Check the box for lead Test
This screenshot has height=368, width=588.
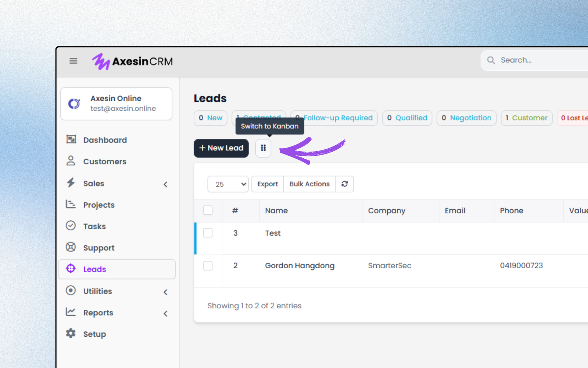[208, 233]
